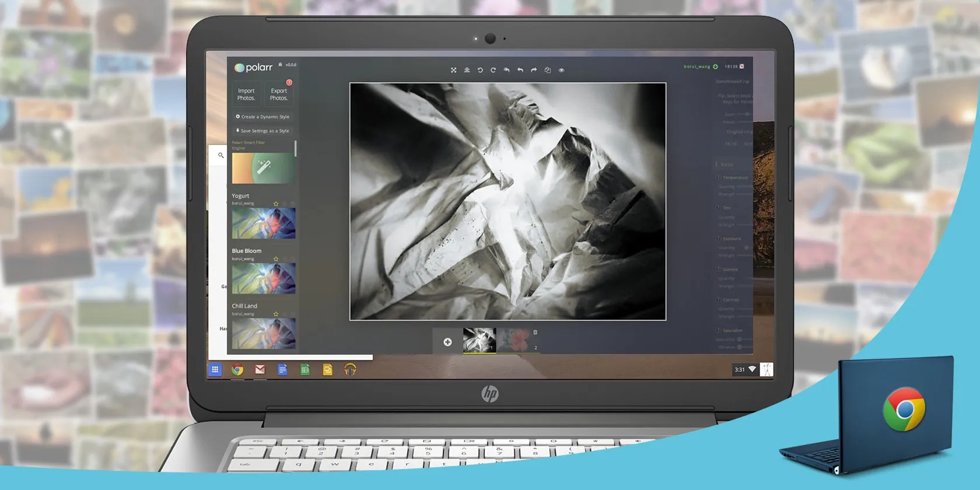
Task: Open Import Photos
Action: [x=246, y=94]
